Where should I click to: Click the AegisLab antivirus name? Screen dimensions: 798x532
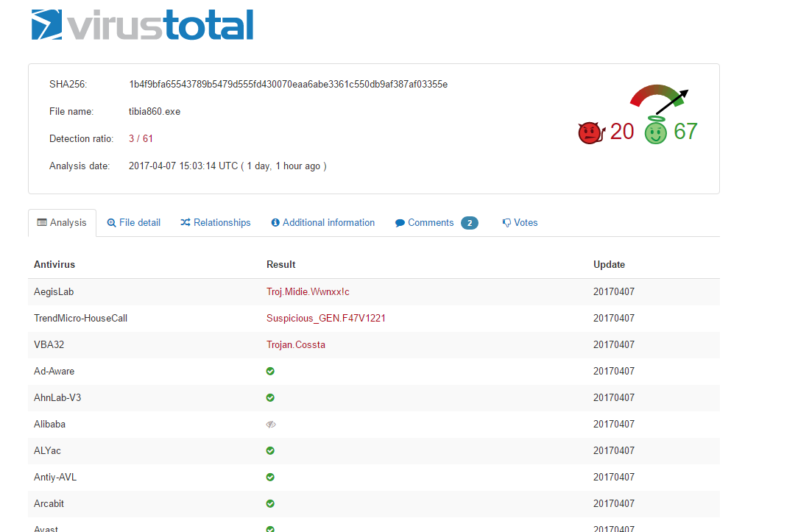pos(54,292)
